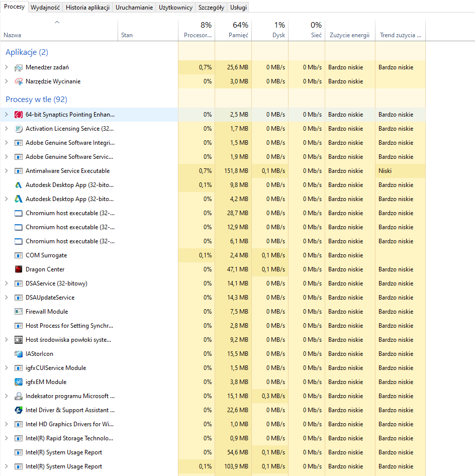Go to the Uruchamianie tab
Viewport: 475px width, 476px height.
[x=134, y=7]
